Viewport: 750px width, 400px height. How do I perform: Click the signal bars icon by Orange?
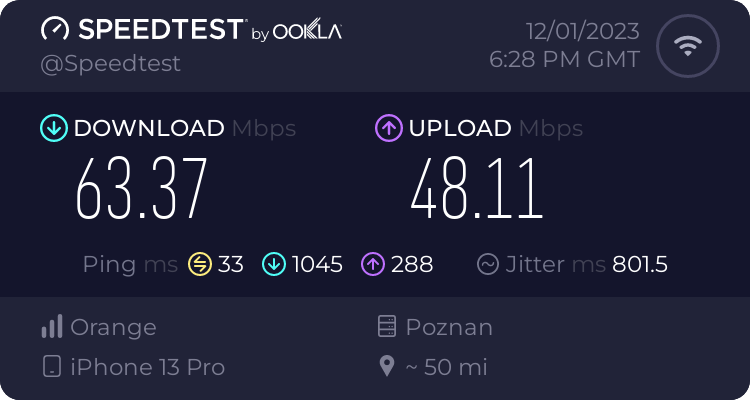point(52,327)
